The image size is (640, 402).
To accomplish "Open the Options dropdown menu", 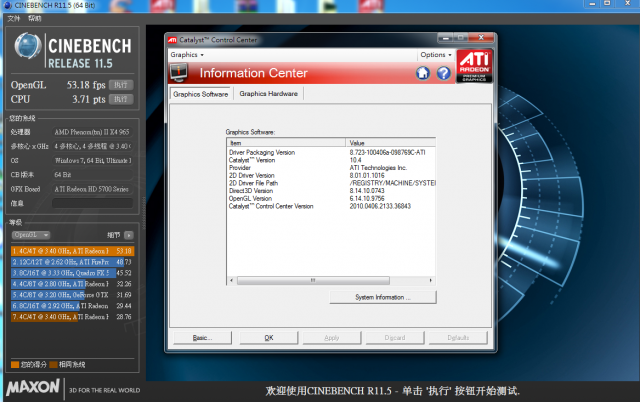I will click(436, 55).
